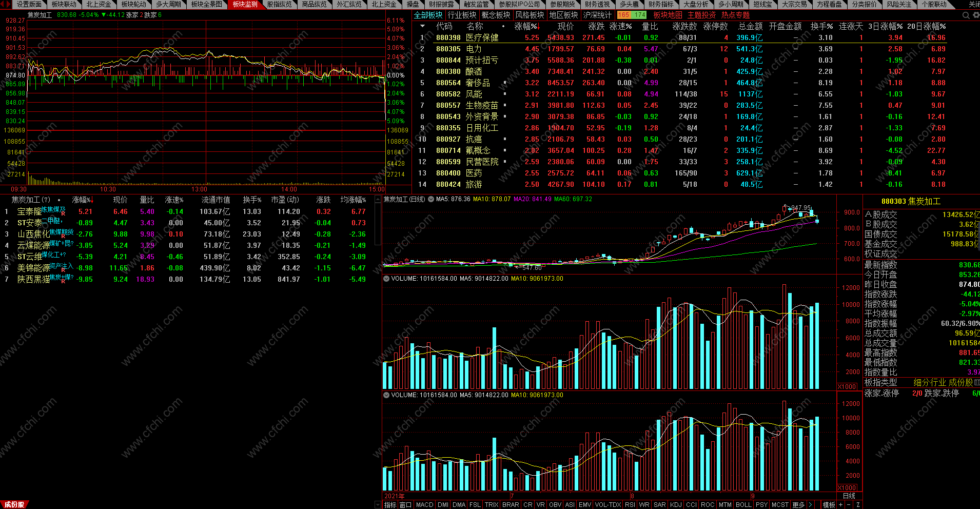Open the 主题投资 link
This screenshot has height=509, width=980.
point(701,15)
